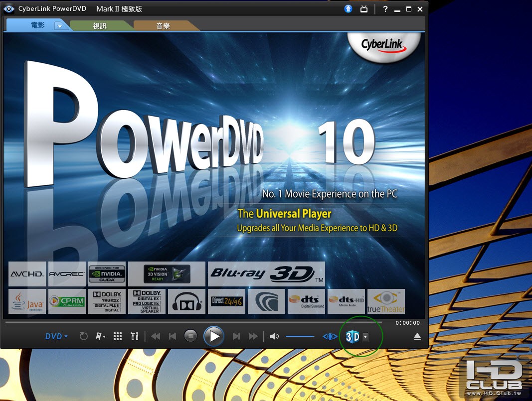Adjust the volume slider

pos(300,336)
